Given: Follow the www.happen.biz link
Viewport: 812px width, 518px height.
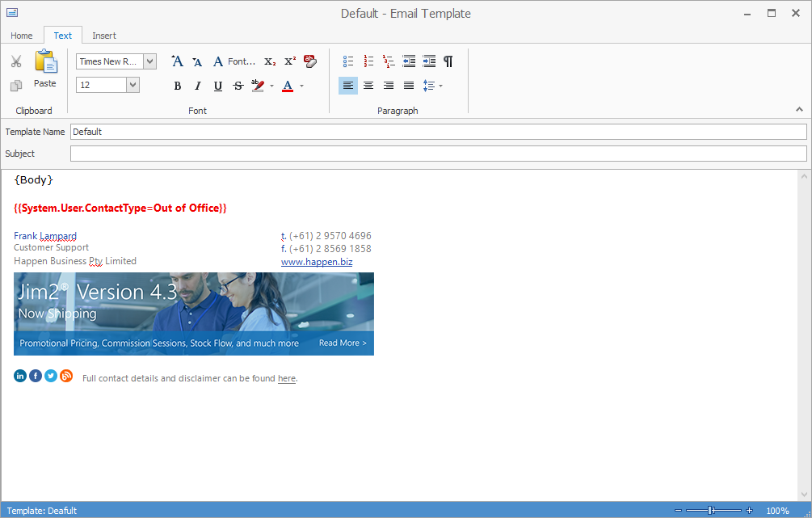Looking at the screenshot, I should pos(317,262).
